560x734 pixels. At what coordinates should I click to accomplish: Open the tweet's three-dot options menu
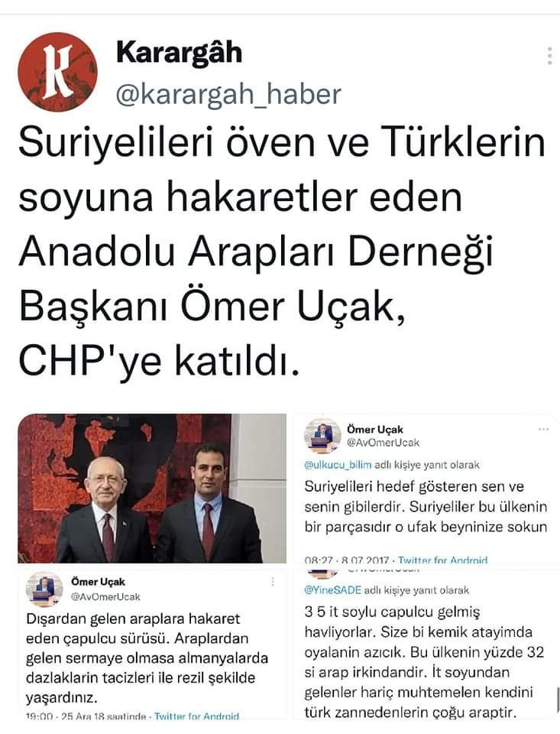tap(550, 56)
